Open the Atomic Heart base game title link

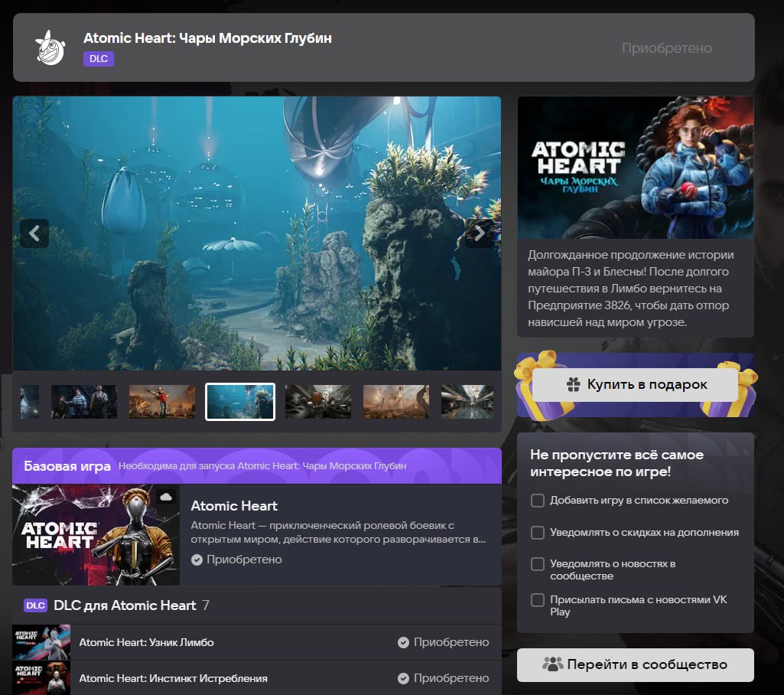(x=234, y=506)
